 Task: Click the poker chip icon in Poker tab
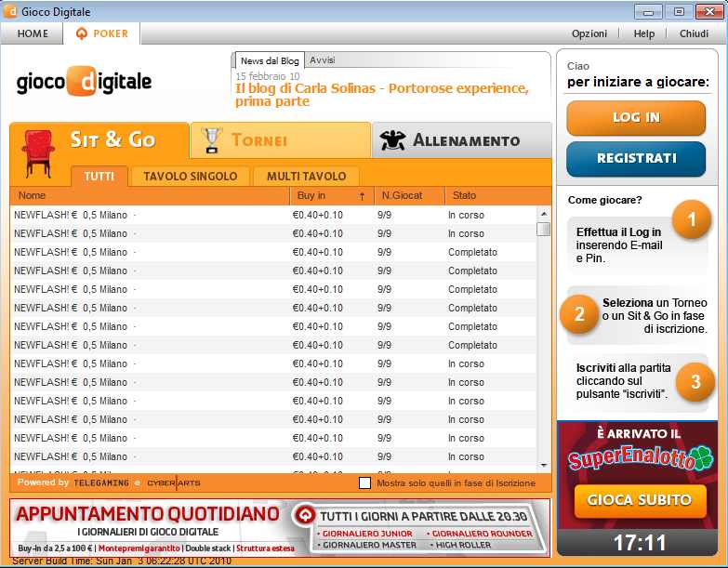coord(81,33)
